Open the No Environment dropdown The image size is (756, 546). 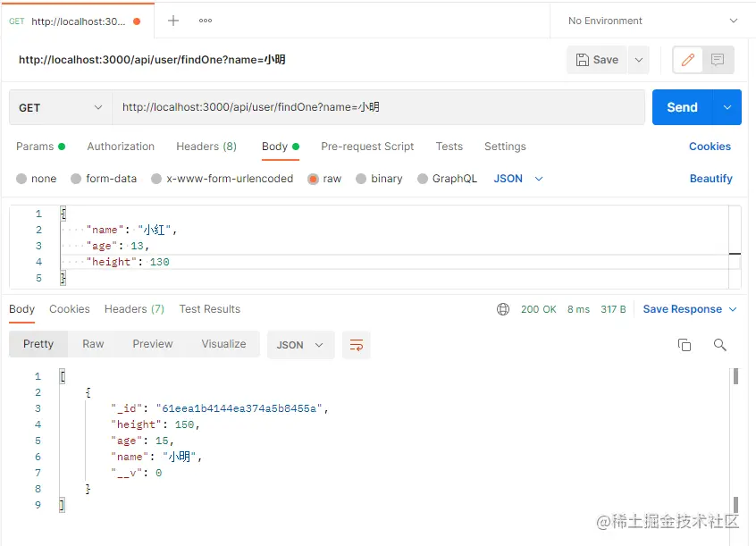[x=653, y=21]
